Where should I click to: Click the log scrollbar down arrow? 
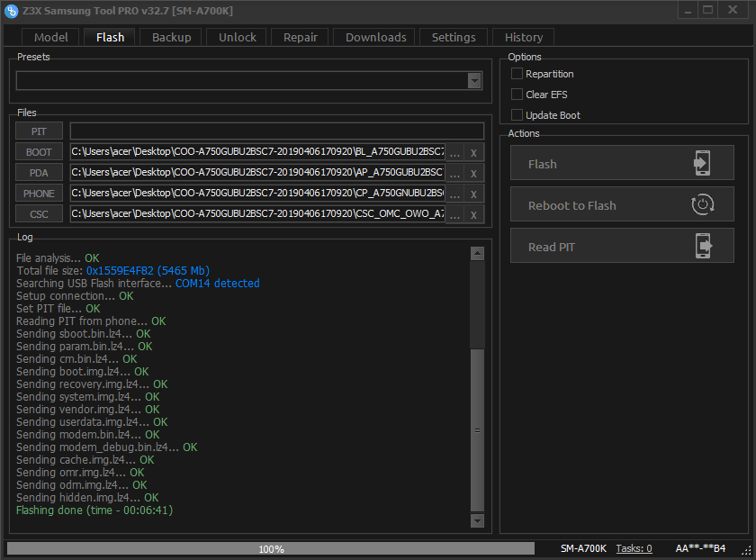(x=477, y=521)
